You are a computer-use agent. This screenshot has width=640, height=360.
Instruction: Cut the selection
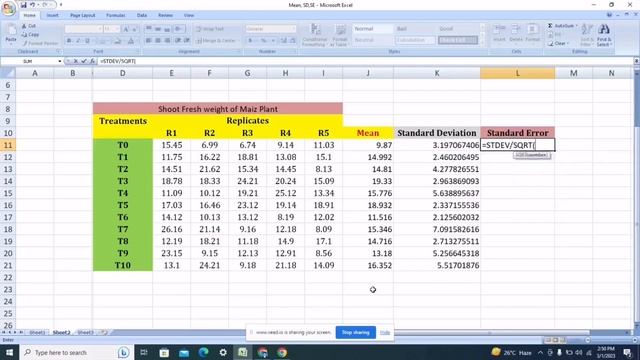29,26
